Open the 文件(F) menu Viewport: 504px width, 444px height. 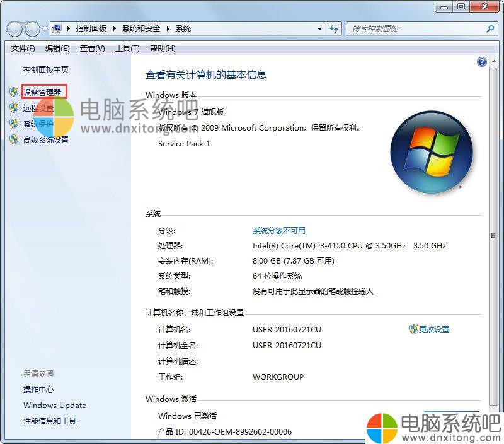click(23, 49)
